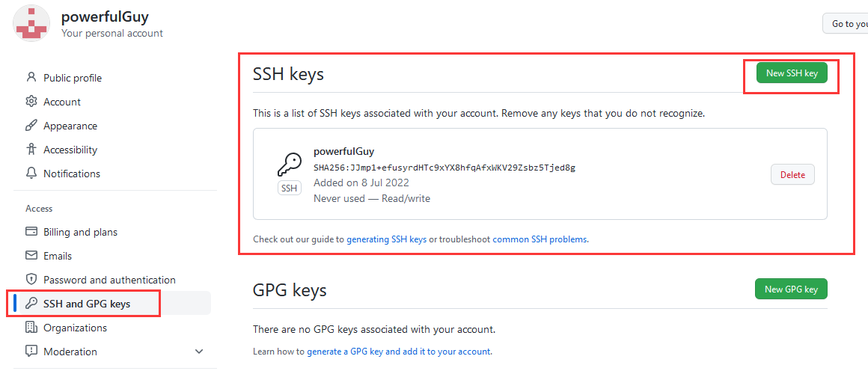868x371 pixels.
Task: Click the Emails envelope icon
Action: coord(31,256)
